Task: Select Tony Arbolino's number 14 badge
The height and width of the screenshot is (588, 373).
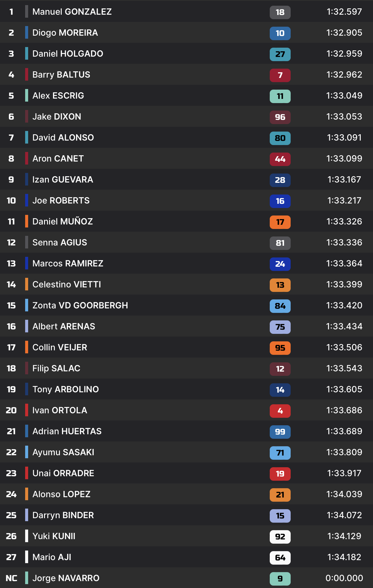Action: [x=280, y=390]
